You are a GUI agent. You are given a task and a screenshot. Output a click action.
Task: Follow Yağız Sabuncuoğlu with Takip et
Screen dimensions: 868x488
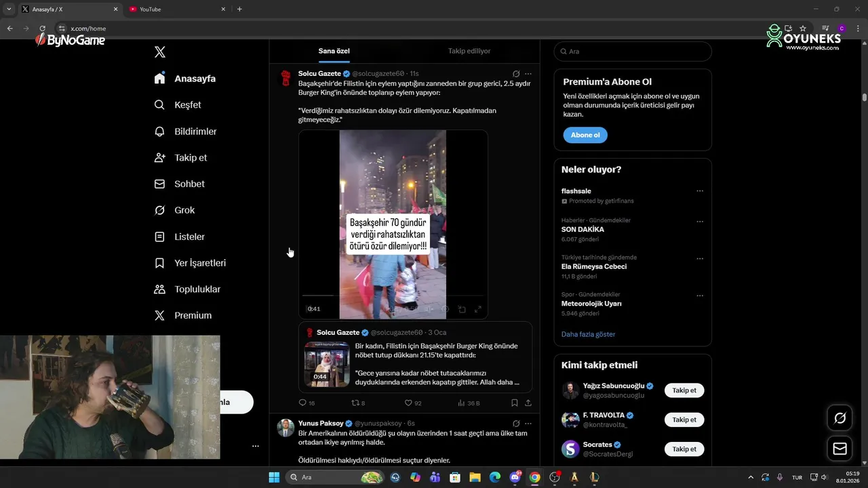pyautogui.click(x=684, y=390)
